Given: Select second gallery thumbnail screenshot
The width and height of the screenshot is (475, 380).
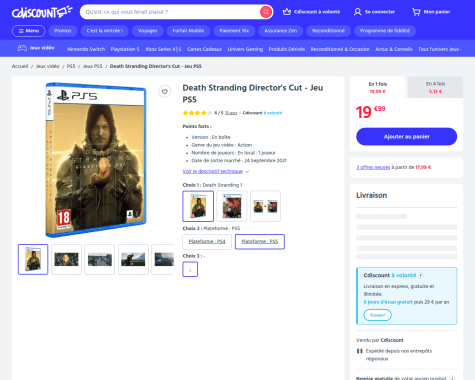Looking at the screenshot, I should (66, 259).
